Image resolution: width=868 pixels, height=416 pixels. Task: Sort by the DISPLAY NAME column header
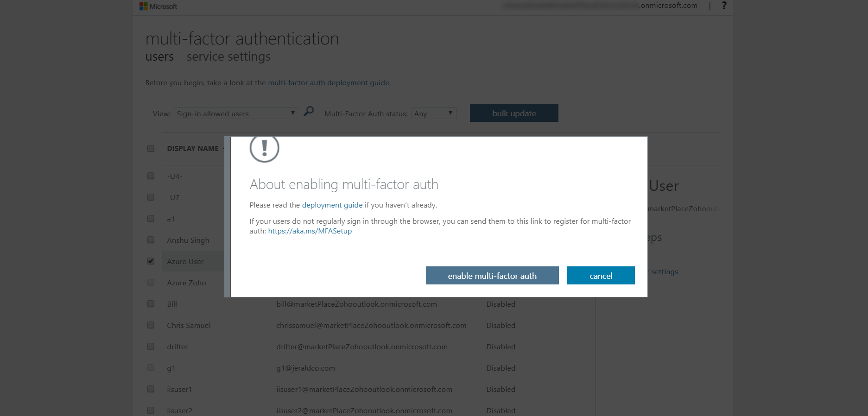tap(193, 149)
